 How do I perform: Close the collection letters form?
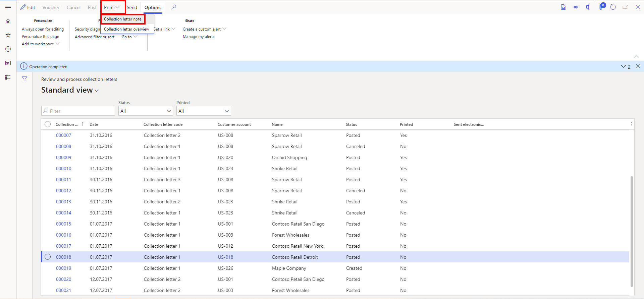[638, 7]
